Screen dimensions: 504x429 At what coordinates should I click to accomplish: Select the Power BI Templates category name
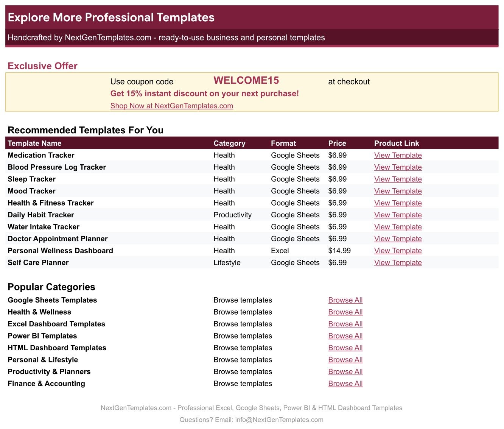tap(42, 336)
